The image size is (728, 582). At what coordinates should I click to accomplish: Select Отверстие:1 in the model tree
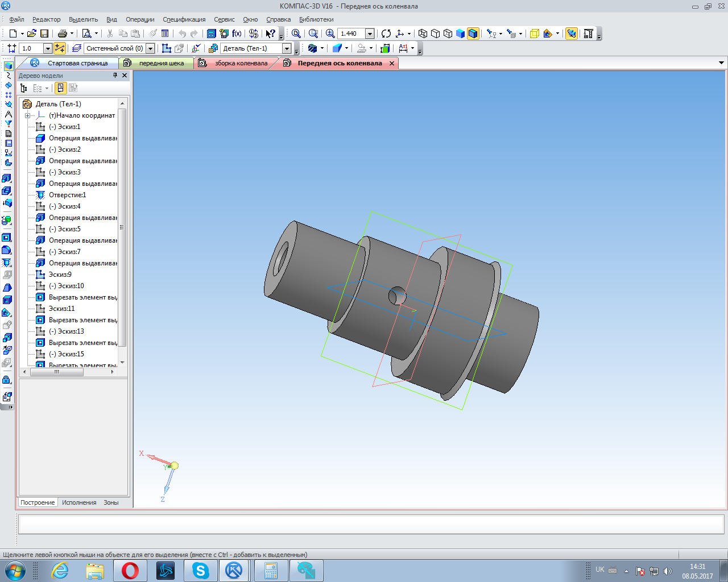[x=67, y=195]
